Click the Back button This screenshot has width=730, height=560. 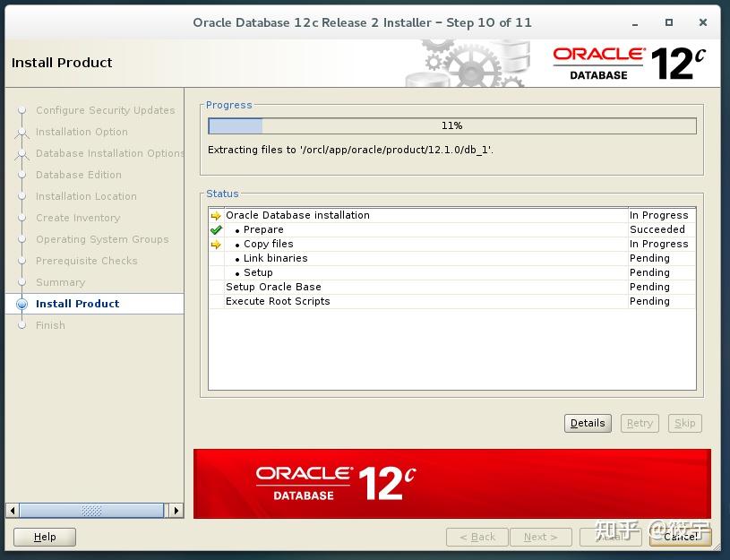[x=477, y=537]
